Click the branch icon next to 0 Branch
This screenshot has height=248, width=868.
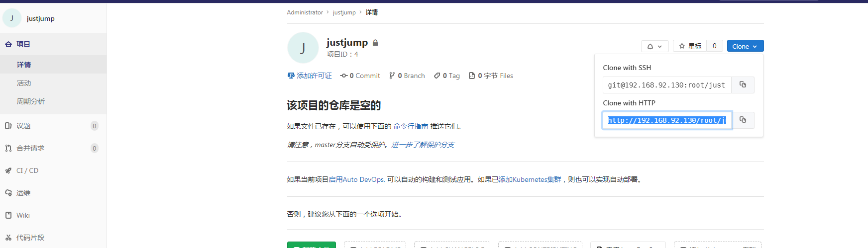392,76
